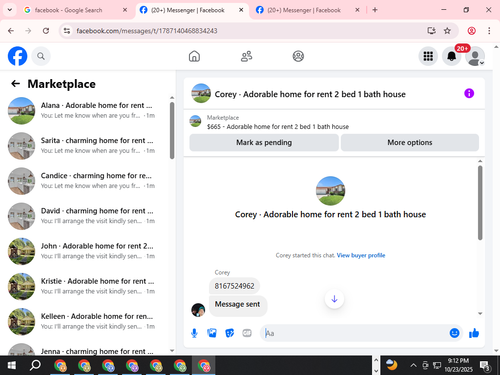
Task: View site information icon in address bar
Action: click(x=67, y=31)
